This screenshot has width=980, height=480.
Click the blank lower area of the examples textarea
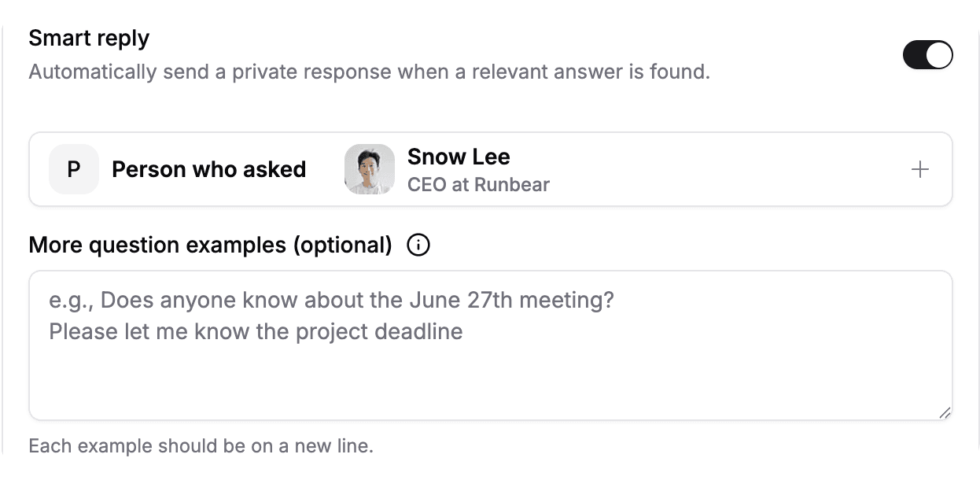pyautogui.click(x=490, y=386)
